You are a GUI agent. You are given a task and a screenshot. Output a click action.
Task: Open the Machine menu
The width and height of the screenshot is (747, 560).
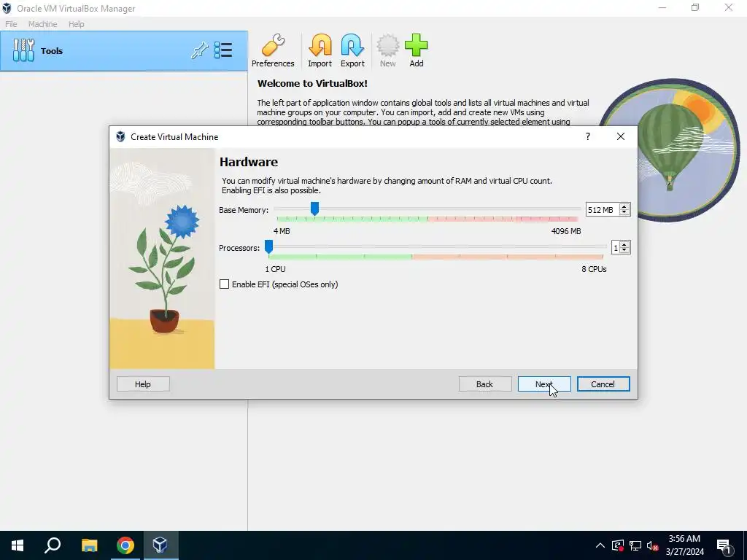click(42, 24)
